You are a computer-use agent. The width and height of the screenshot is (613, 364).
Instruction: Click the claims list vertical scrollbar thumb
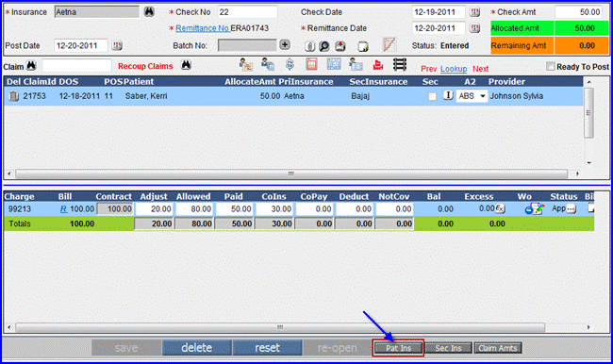tap(588, 112)
